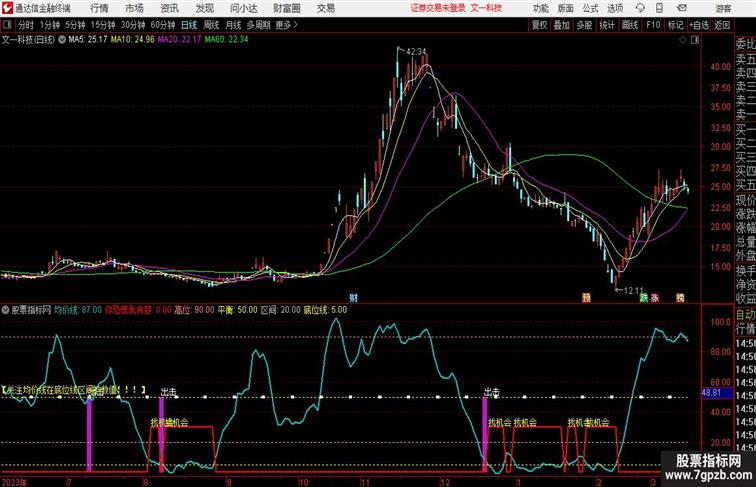Image resolution: width=756 pixels, height=487 pixels.
Task: Click the 均价线: 87.00 indicator value
Action: point(78,310)
